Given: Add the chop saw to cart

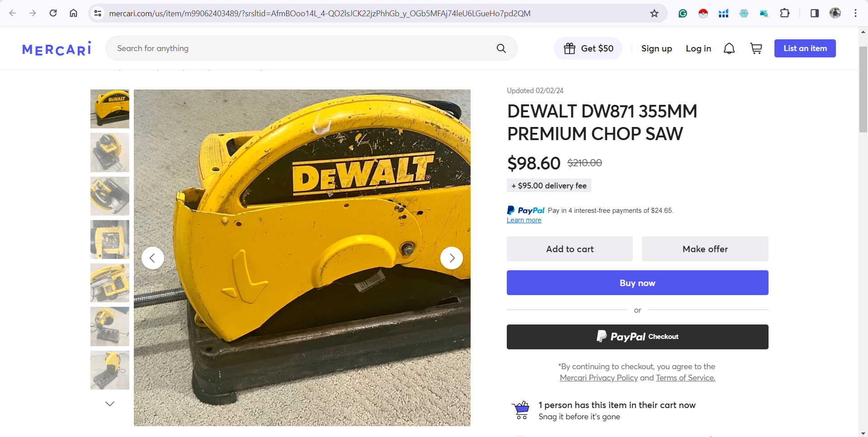Looking at the screenshot, I should tap(570, 249).
